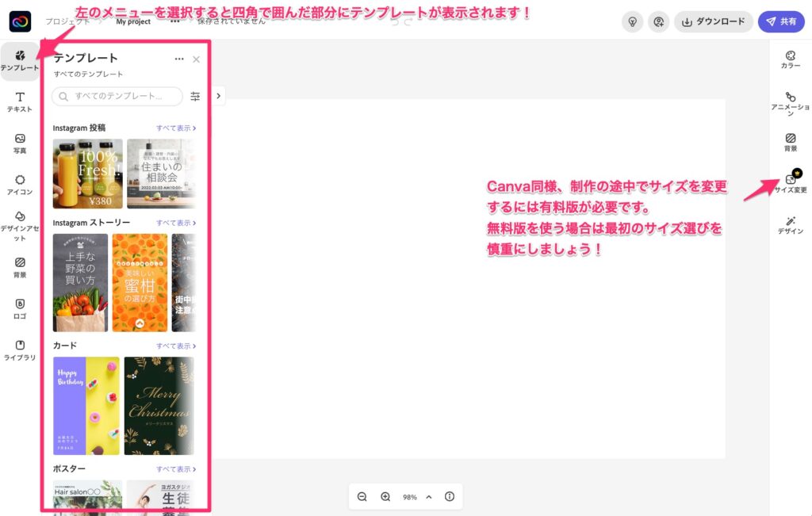Viewport: 812px width, 516px height.
Task: Open the アニメーション panel on the right
Action: [x=791, y=103]
